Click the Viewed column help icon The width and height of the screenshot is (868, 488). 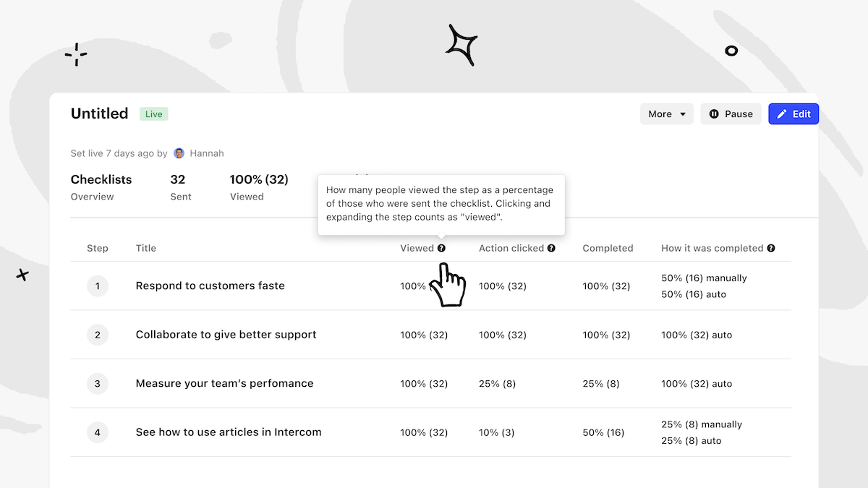(442, 248)
